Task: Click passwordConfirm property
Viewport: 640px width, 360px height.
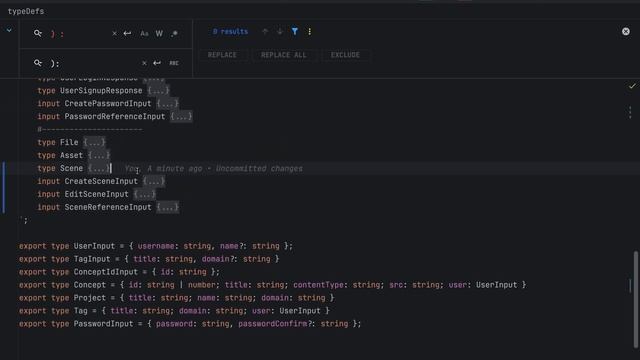Action: pos(272,324)
